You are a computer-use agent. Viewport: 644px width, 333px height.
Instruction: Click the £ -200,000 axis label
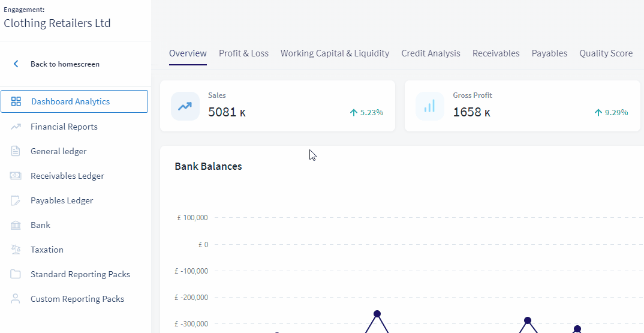click(191, 297)
